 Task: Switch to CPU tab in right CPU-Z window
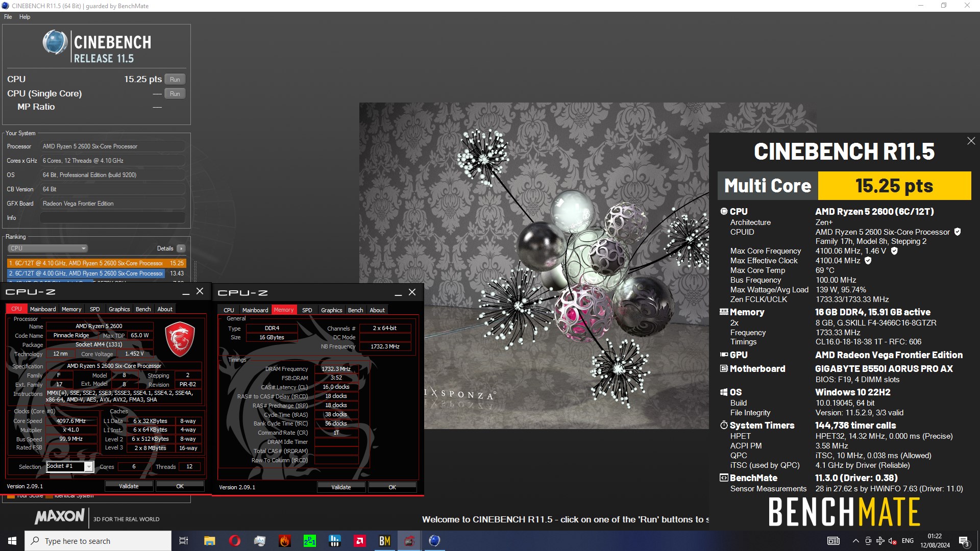pyautogui.click(x=229, y=310)
